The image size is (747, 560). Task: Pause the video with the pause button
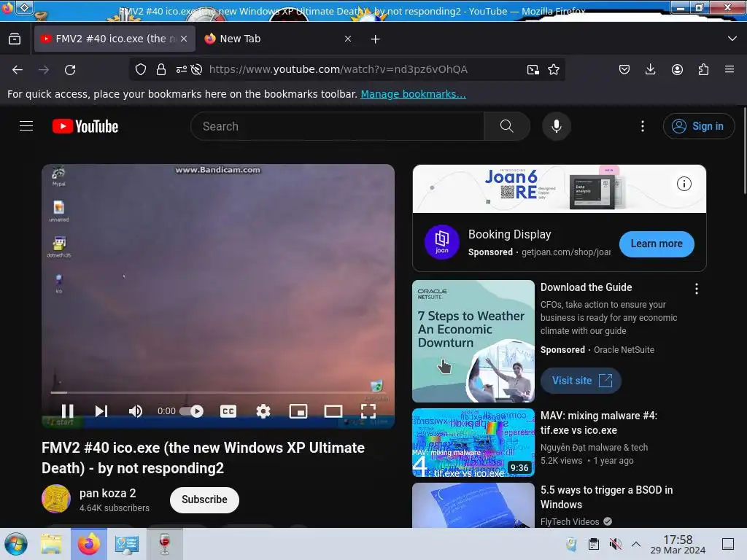click(x=68, y=411)
